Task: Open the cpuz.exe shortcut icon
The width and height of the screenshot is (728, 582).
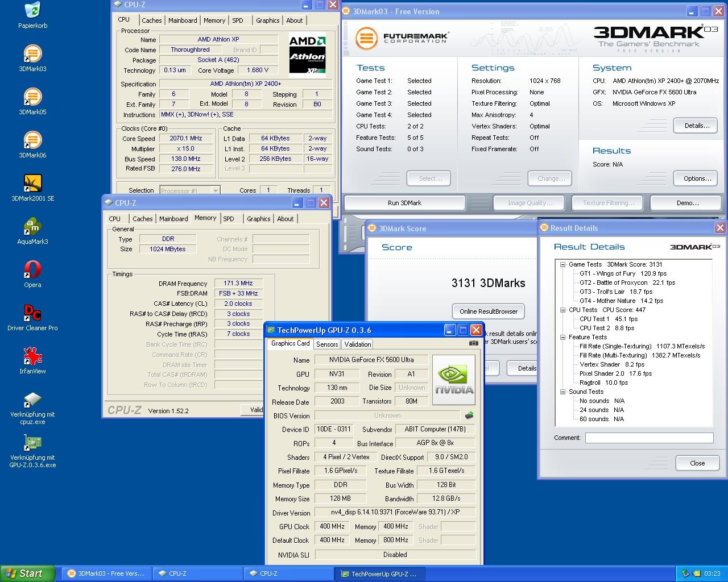Action: pos(32,400)
